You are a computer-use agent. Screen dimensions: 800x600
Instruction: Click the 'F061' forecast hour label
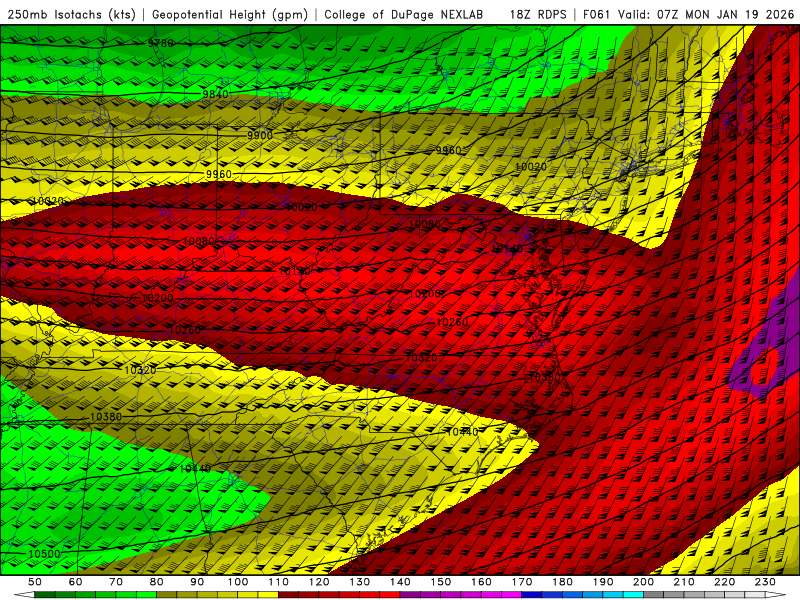596,15
